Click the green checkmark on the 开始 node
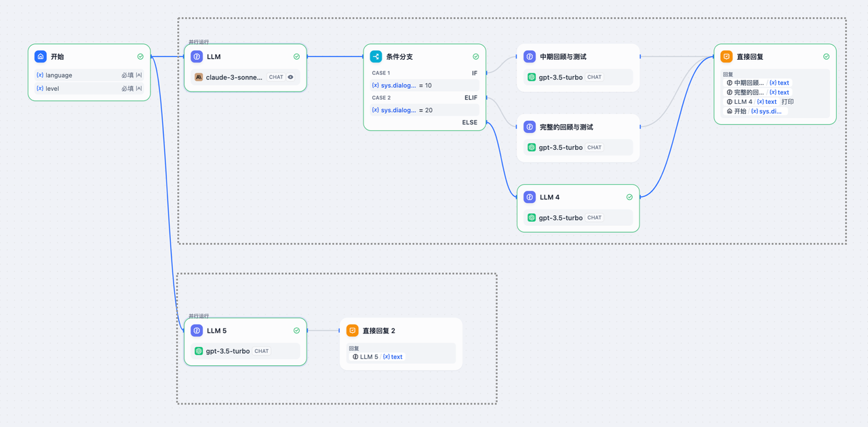868x427 pixels. coord(140,57)
